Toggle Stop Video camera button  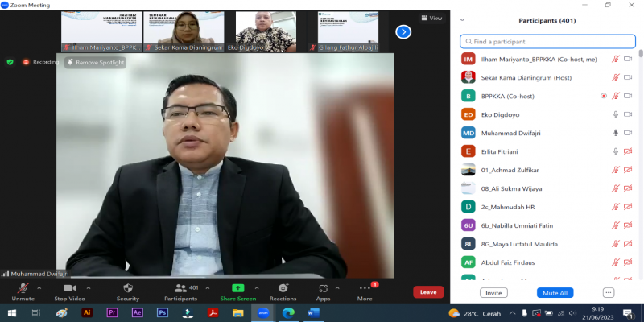pos(68,288)
